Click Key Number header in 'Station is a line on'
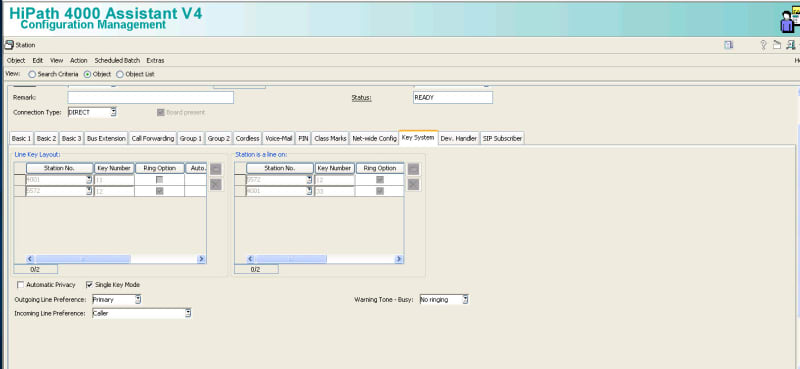 point(334,168)
